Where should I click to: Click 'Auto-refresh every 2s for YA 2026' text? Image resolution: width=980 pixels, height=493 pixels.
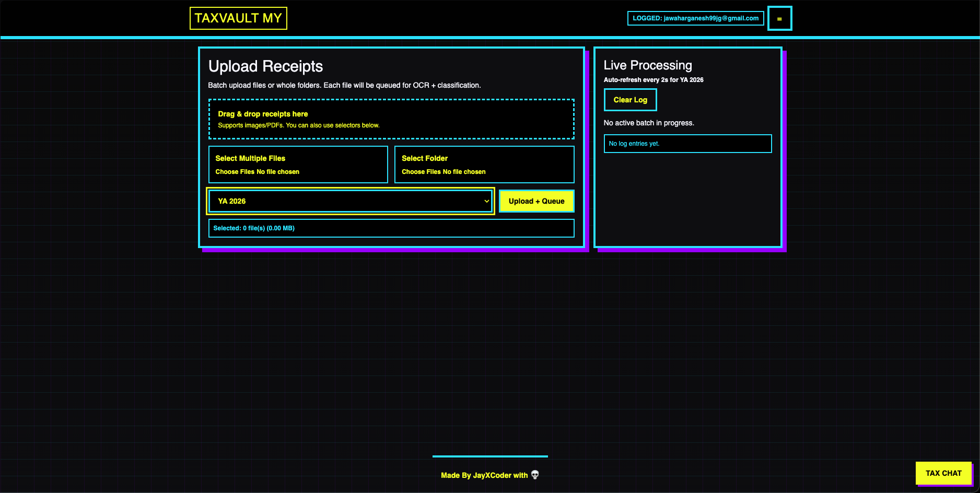pyautogui.click(x=654, y=80)
